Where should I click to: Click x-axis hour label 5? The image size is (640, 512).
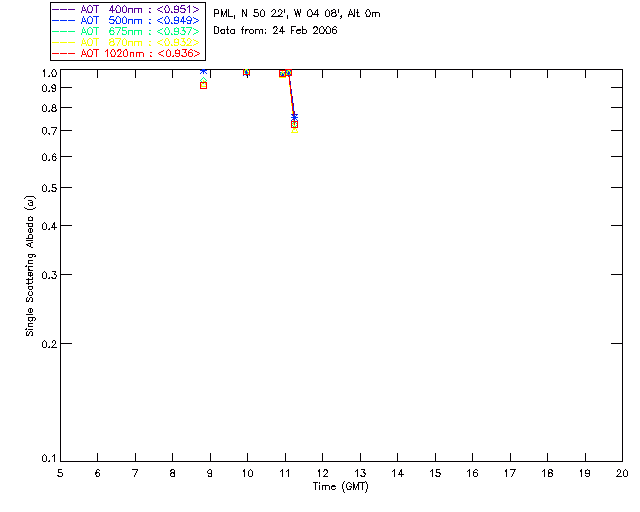click(x=60, y=473)
